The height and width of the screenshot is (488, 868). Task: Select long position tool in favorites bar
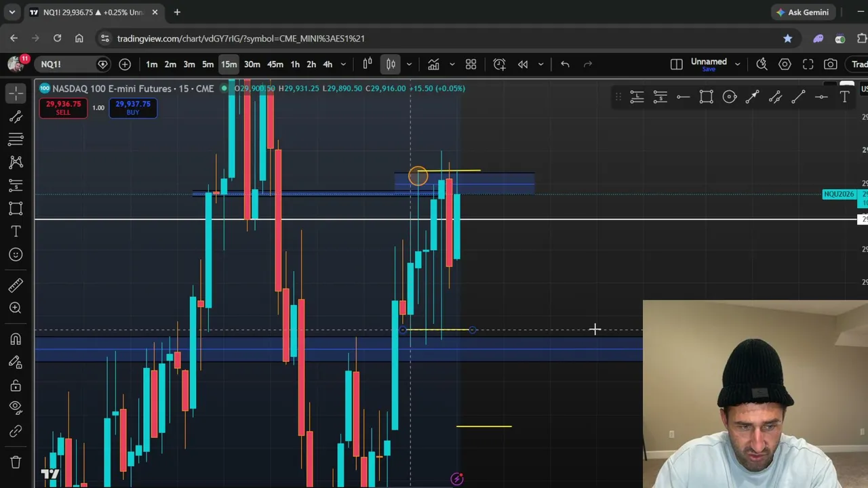pos(637,98)
